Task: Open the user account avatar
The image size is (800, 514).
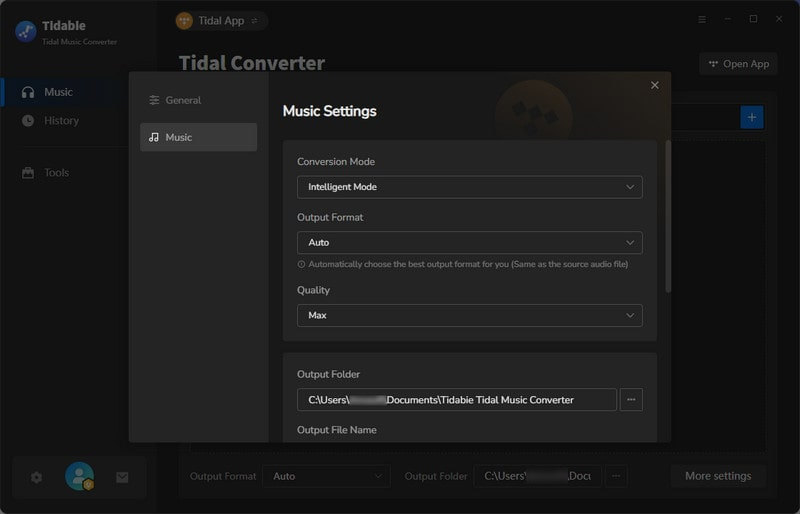Action: click(x=80, y=476)
